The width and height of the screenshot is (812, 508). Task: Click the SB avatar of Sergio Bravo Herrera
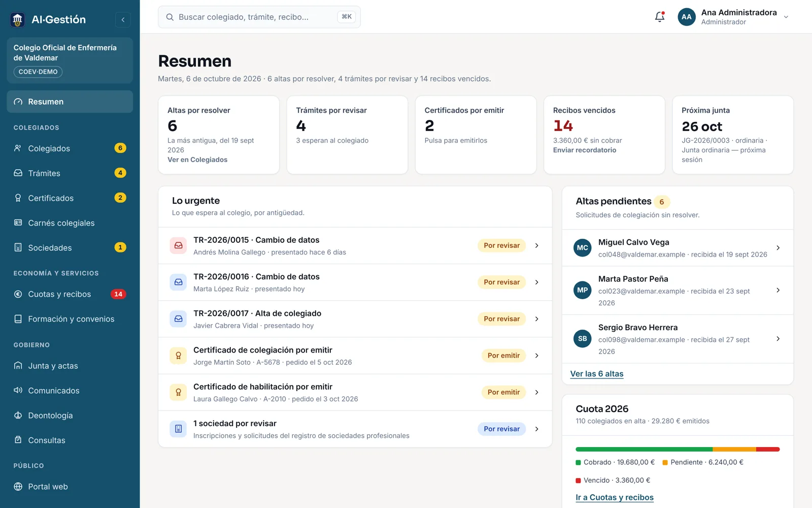(583, 339)
